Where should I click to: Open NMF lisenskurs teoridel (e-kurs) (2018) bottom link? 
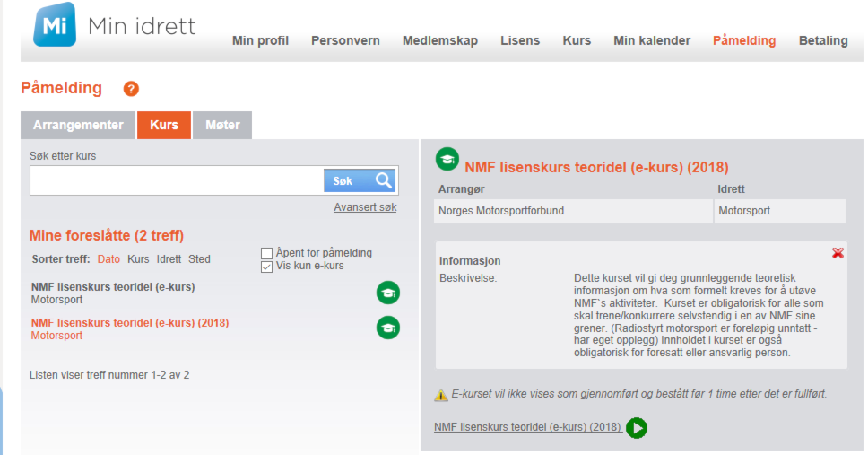click(527, 427)
